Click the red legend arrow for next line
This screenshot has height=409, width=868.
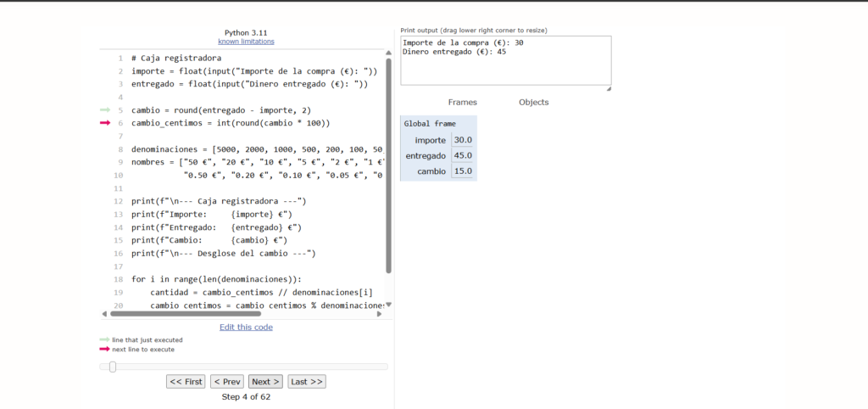coord(104,350)
